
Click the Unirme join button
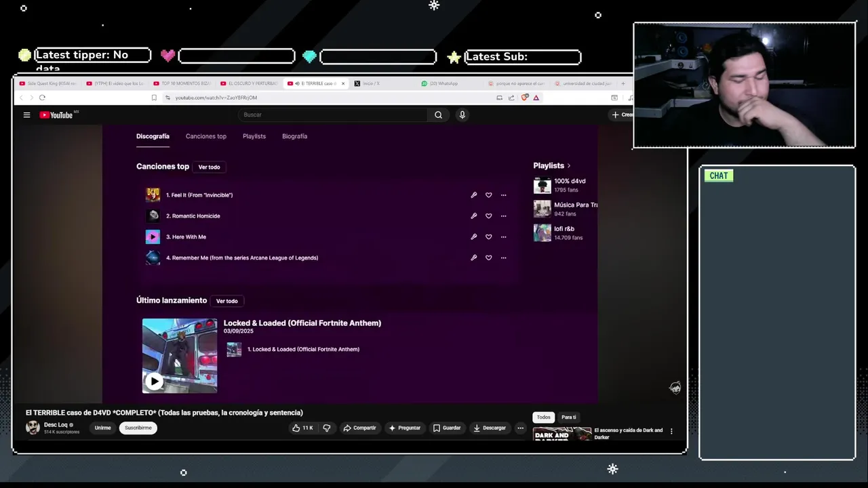click(102, 428)
